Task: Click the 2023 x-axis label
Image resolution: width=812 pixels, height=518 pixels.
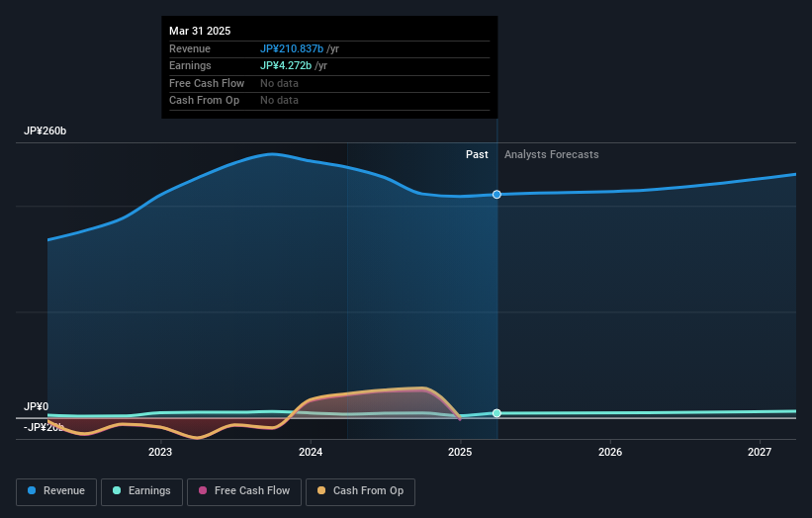Action: (160, 453)
